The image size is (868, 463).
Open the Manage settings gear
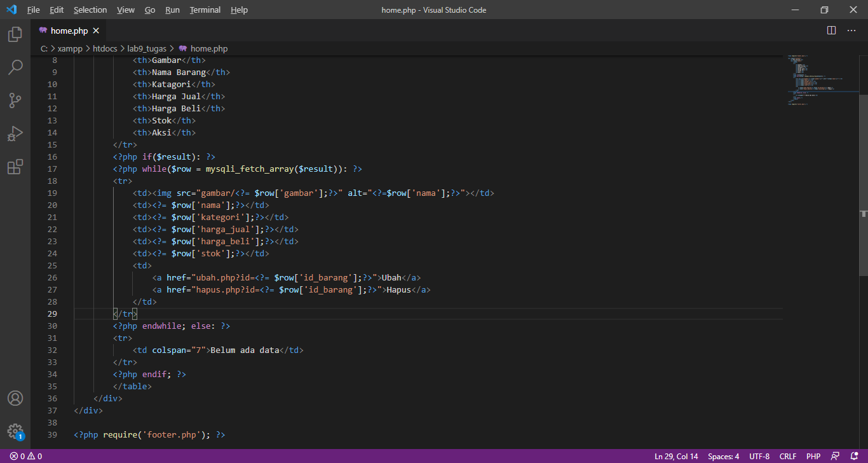15,431
